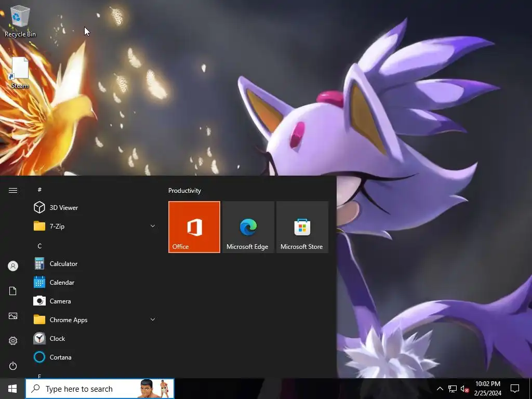
Task: Open the 3D Viewer app icon
Action: pos(39,207)
